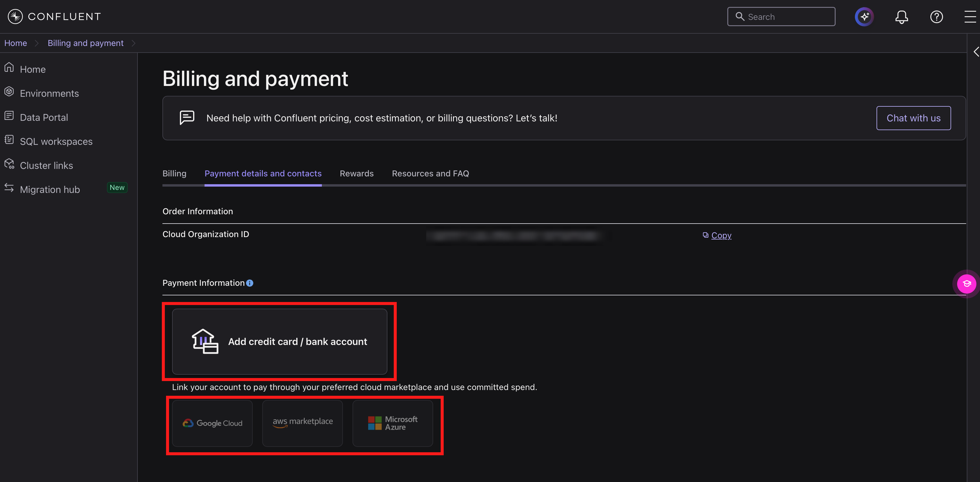Open the Resources and FAQ tab
980x482 pixels.
[430, 173]
